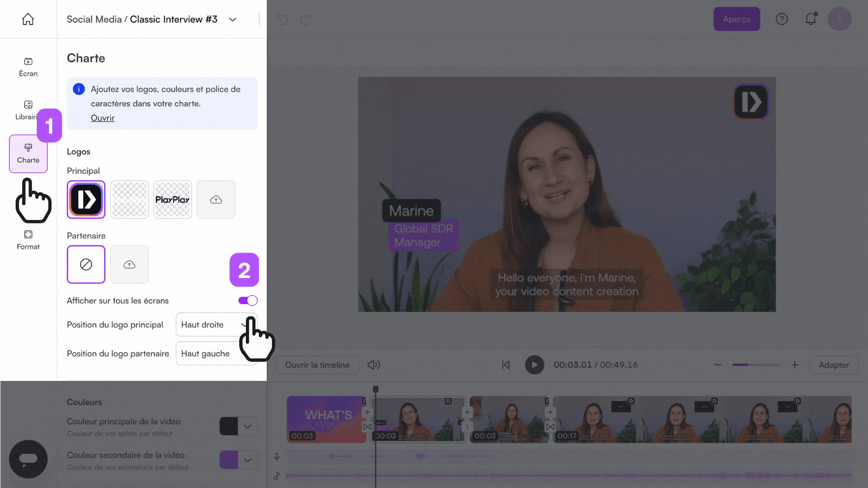This screenshot has width=868, height=488.
Task: Skip to previous screen icon
Action: pos(506,365)
